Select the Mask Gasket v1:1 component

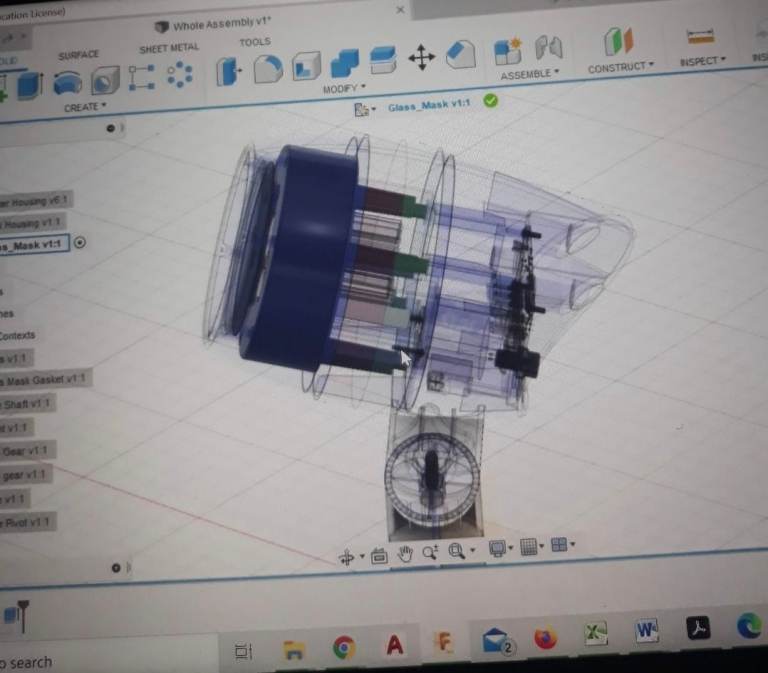click(45, 380)
